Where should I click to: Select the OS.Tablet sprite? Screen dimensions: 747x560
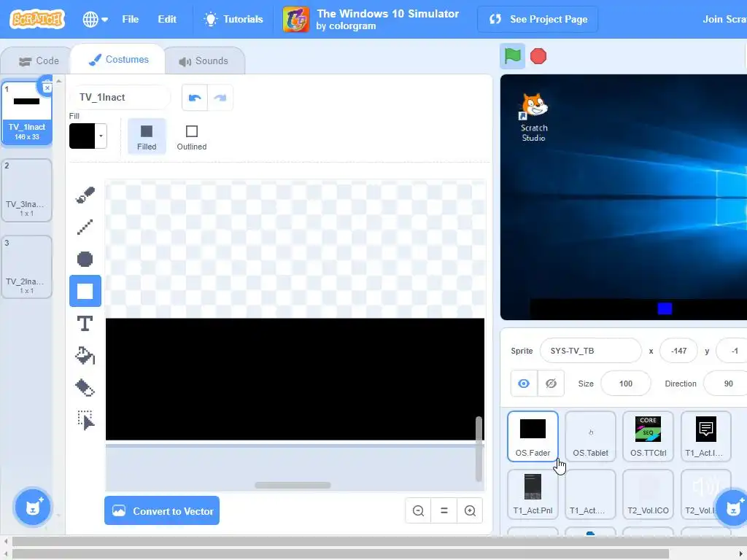[590, 437]
